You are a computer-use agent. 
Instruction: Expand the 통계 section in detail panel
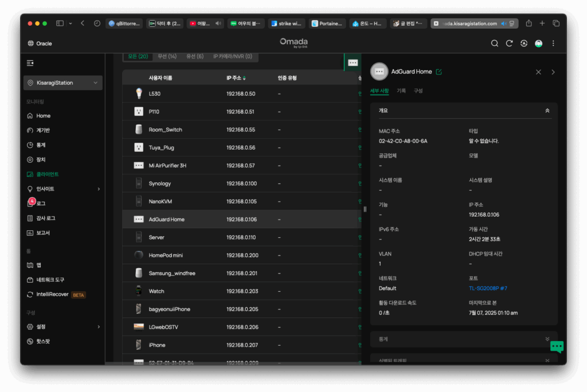pos(547,339)
